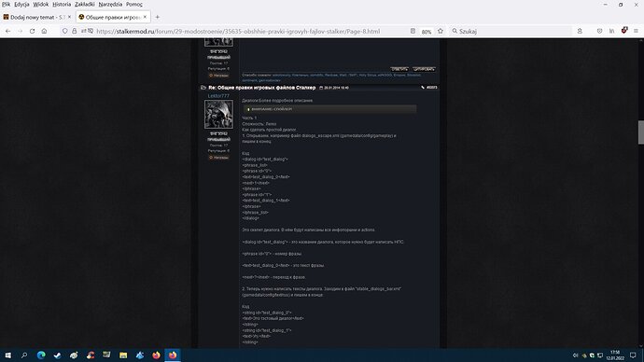
Task: Open a new tab with plus button
Action: pos(158,17)
